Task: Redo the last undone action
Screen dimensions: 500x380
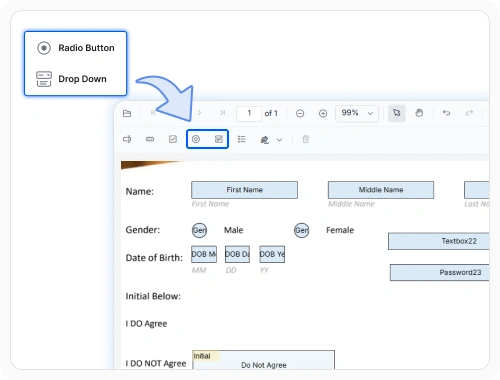Action: pyautogui.click(x=469, y=113)
